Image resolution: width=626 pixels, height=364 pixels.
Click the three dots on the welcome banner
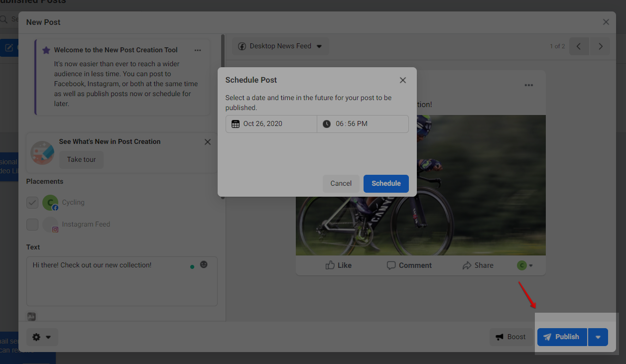point(198,50)
